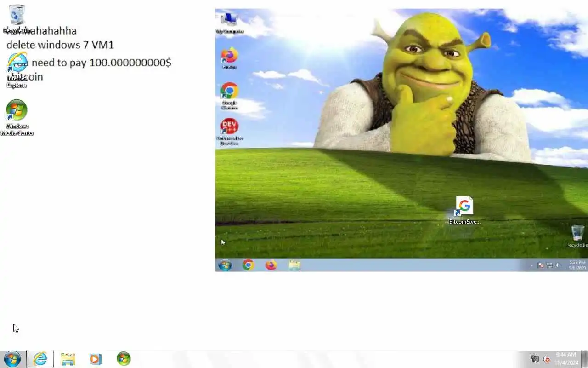Image resolution: width=588 pixels, height=368 pixels.
Task: Click the volume icon in the inner tray
Action: [558, 265]
